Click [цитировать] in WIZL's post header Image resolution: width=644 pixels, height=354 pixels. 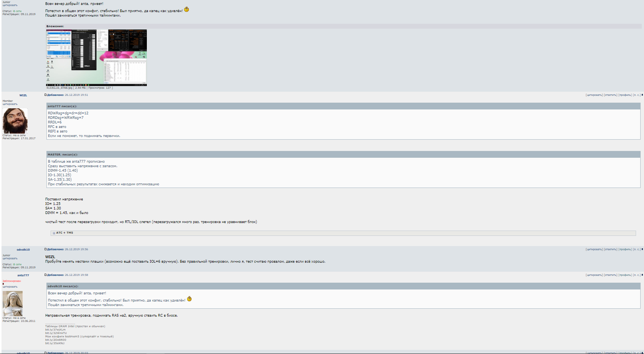click(x=594, y=95)
